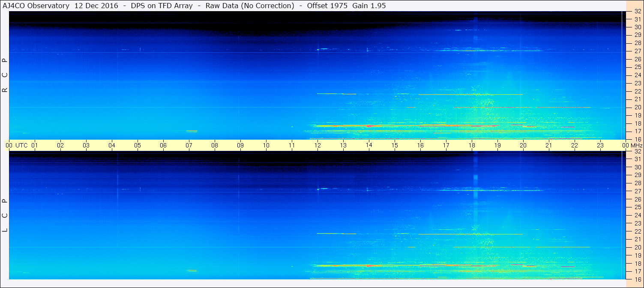Click the vertical 'R C P' panel label
644x288 pixels.
[5, 75]
